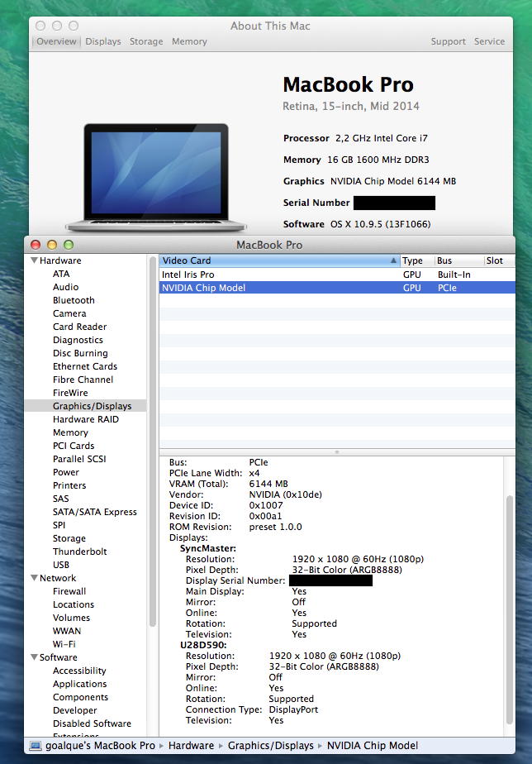Select USB in the sidebar
532x764 pixels.
pos(61,565)
